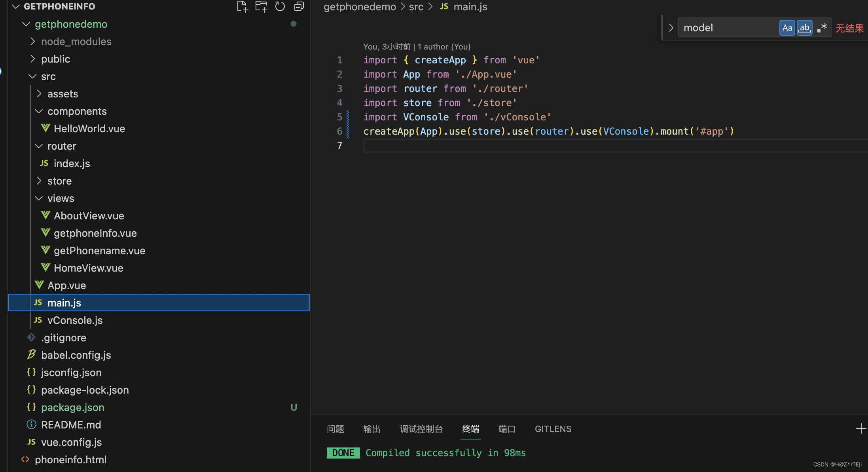
Task: Click the JS icon beside vue.config.js
Action: click(32, 442)
